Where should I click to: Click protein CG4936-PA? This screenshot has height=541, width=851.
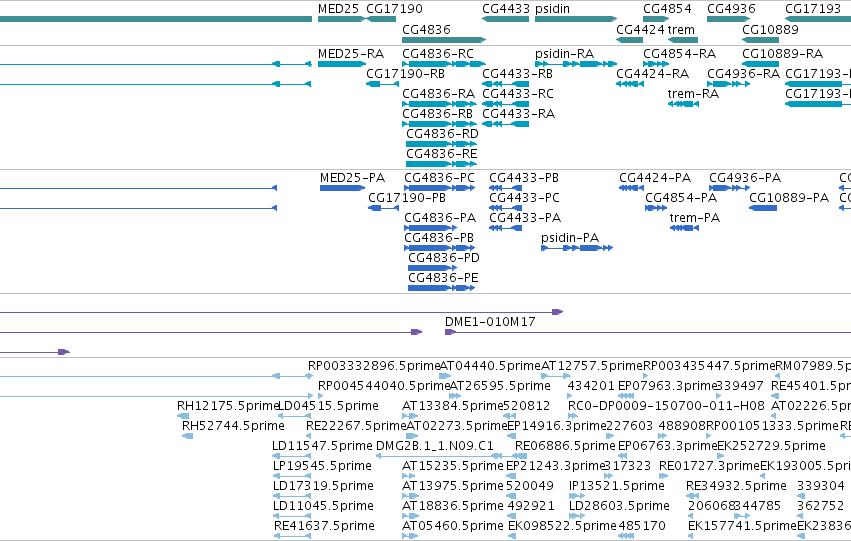point(745,178)
